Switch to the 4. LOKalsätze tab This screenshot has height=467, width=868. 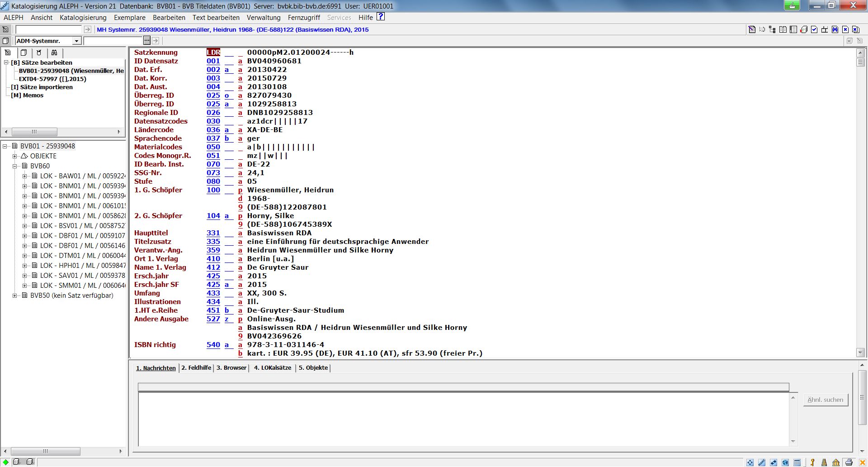point(272,368)
